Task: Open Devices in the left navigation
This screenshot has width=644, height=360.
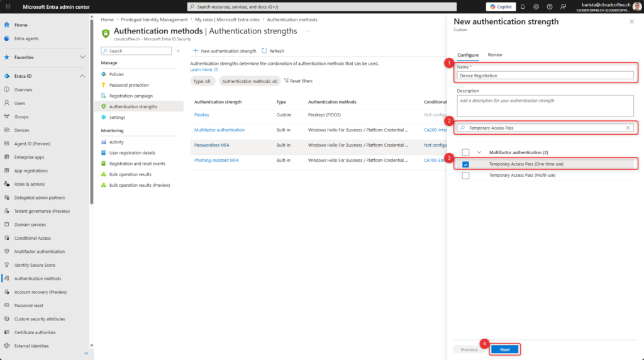Action: (x=22, y=130)
